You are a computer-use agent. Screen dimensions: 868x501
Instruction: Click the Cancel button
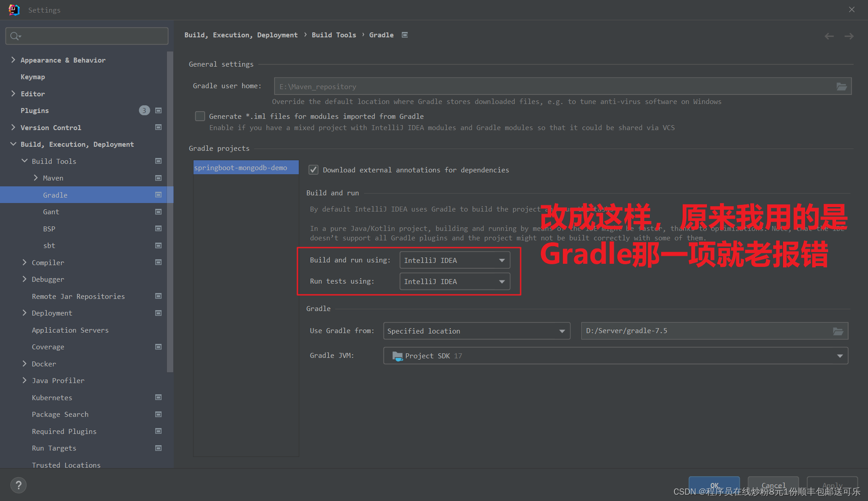(x=773, y=485)
